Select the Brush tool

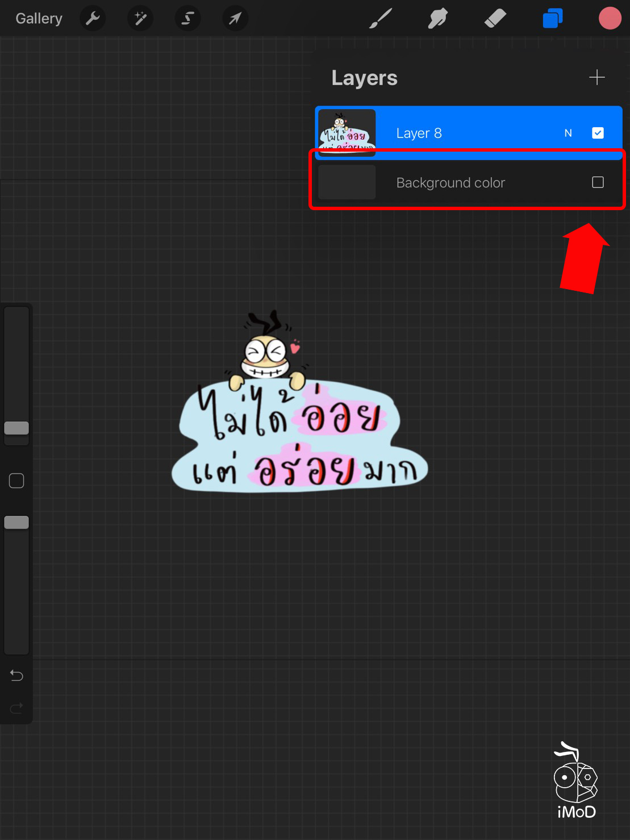click(381, 19)
